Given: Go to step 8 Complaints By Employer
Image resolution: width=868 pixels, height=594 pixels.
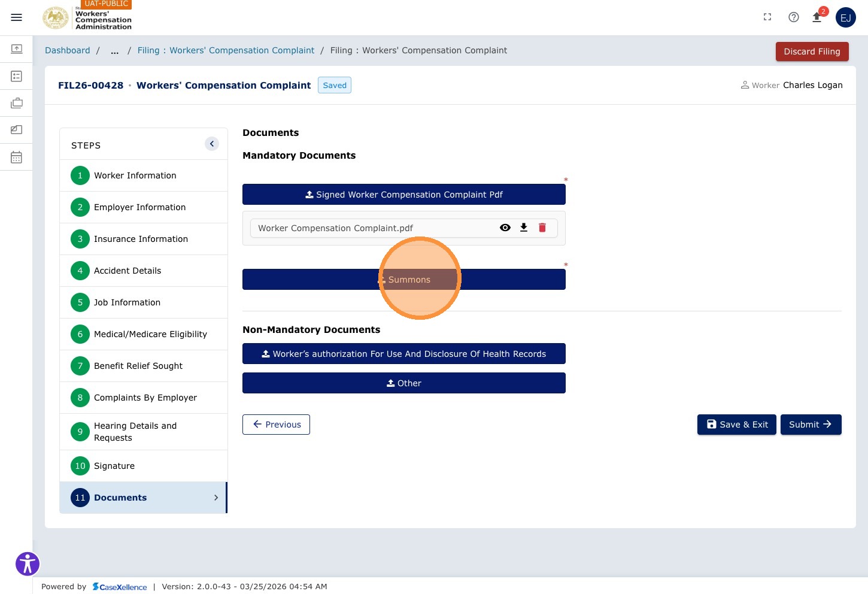Looking at the screenshot, I should 144,398.
